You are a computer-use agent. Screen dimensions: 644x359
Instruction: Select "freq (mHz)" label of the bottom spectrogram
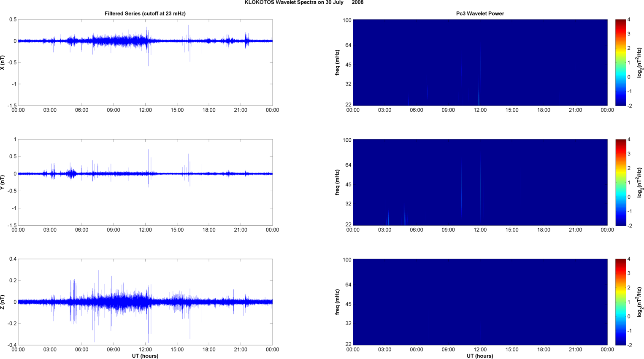(338, 302)
